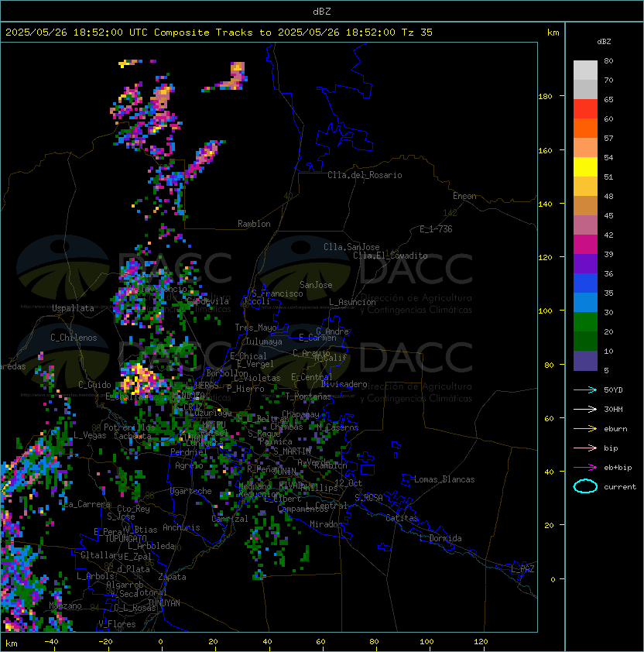
Task: Click the 'dBZ' title at the top
Action: (322, 11)
